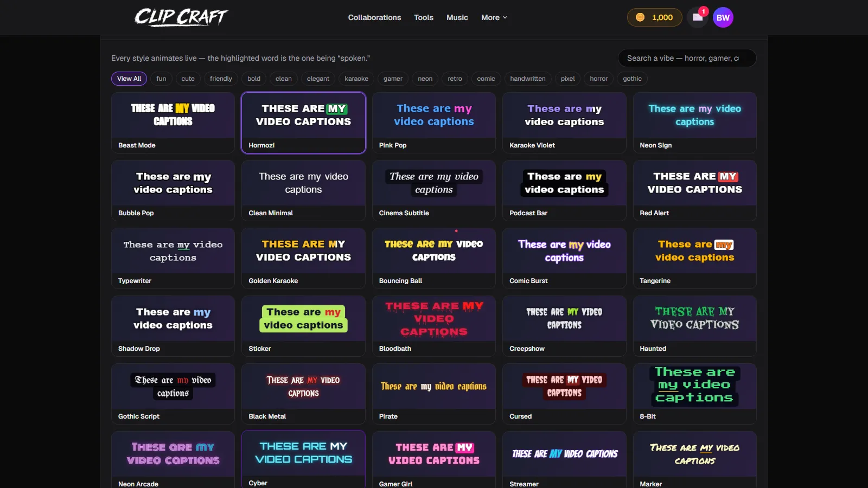Filter styles by the handwritten tag
This screenshot has height=488, width=868.
click(x=528, y=79)
